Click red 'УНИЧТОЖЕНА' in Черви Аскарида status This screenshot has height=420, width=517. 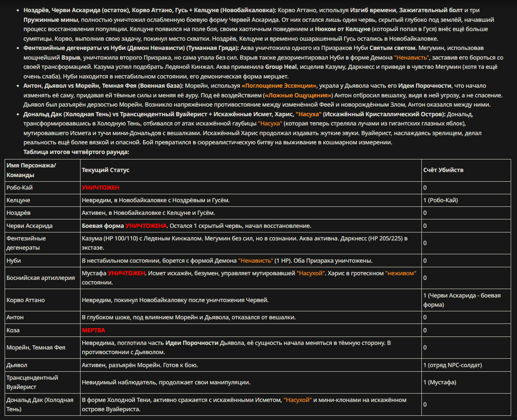coord(146,226)
